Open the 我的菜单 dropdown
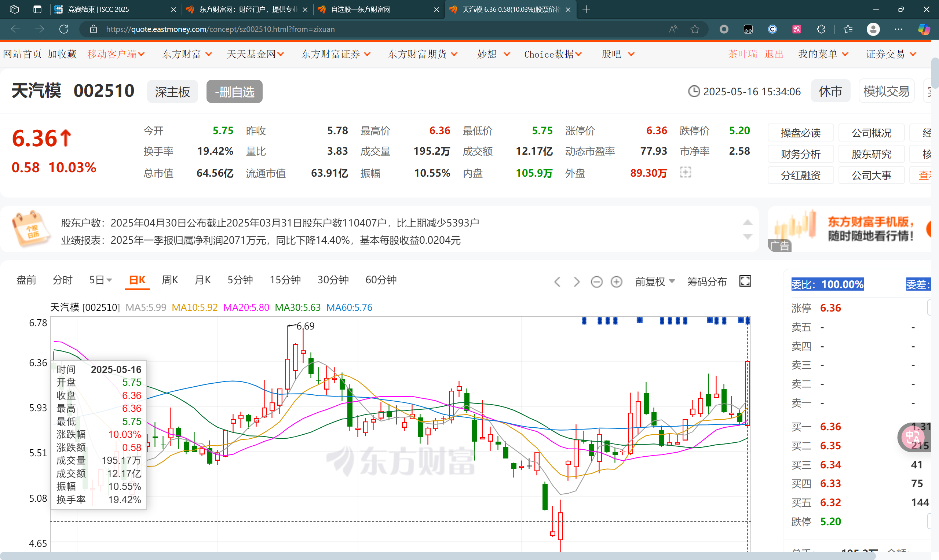Viewport: 939px width, 560px height. pos(823,54)
